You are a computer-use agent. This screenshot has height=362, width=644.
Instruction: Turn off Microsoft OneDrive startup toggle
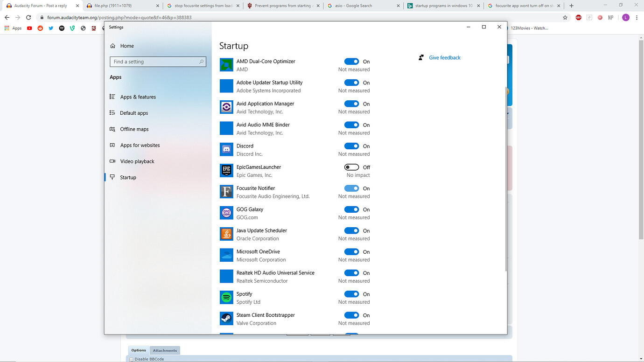coord(351,252)
